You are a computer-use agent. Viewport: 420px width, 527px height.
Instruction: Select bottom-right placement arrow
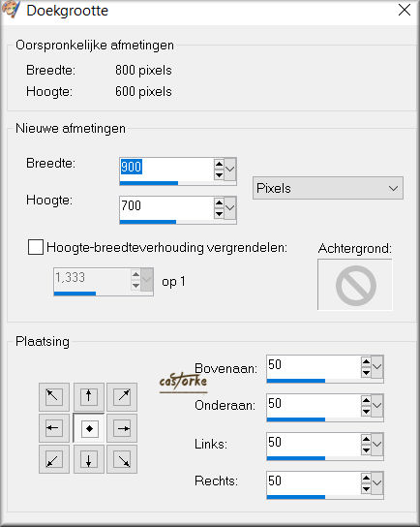tap(122, 459)
